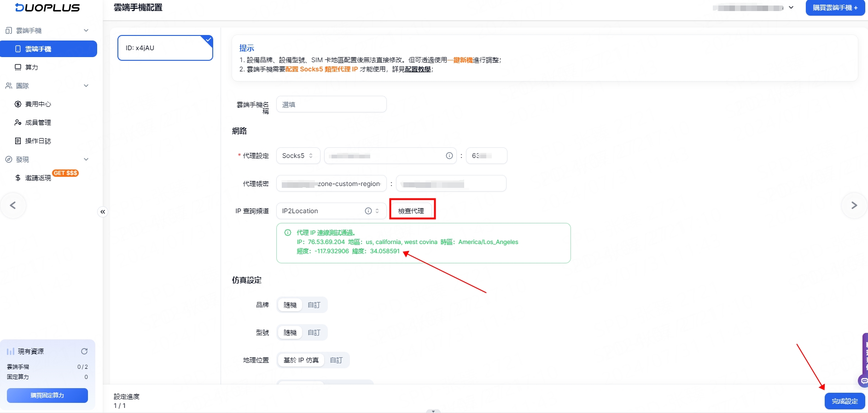868x413 pixels.
Task: Click the left arrow navigation circle
Action: (13, 205)
